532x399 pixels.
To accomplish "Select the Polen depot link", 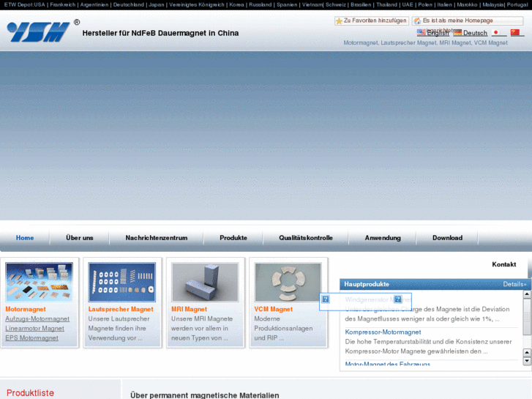I will (x=425, y=4).
